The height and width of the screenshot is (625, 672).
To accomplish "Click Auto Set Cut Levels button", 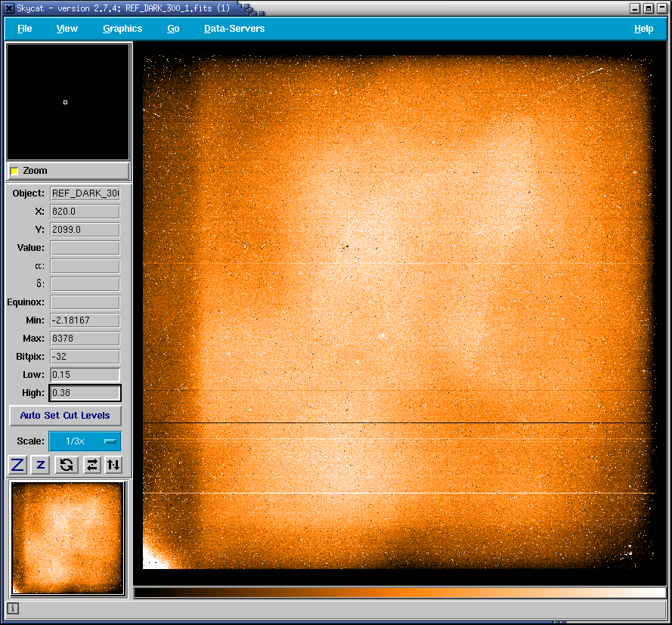I will pos(65,416).
